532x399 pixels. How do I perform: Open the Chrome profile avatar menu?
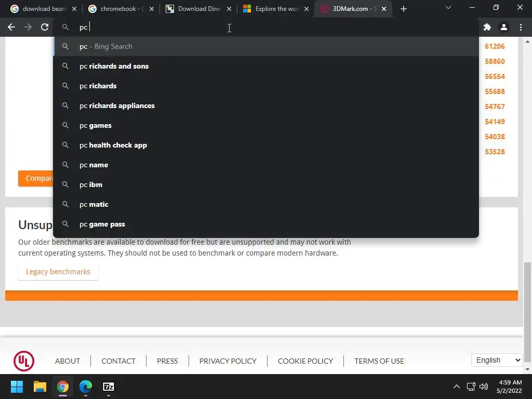click(504, 27)
